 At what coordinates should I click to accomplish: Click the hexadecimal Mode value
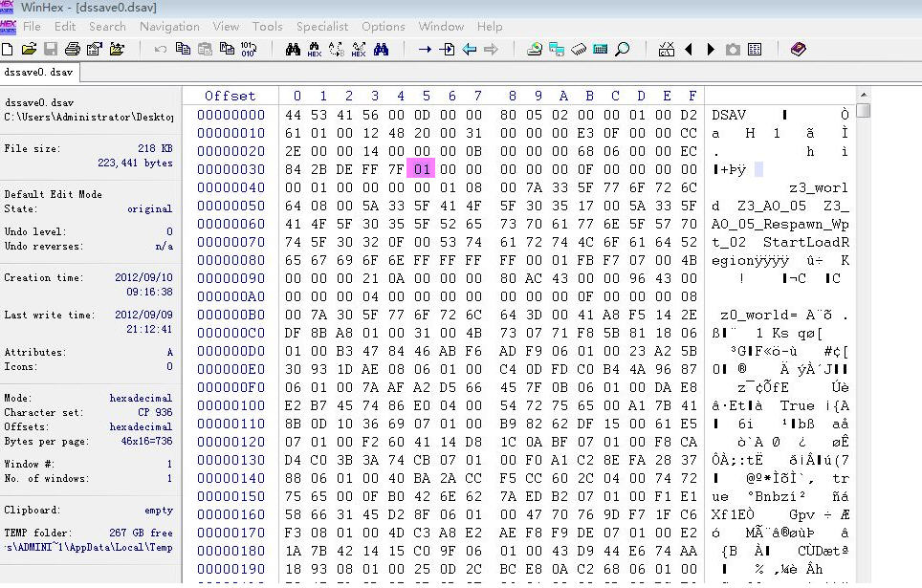coord(141,398)
